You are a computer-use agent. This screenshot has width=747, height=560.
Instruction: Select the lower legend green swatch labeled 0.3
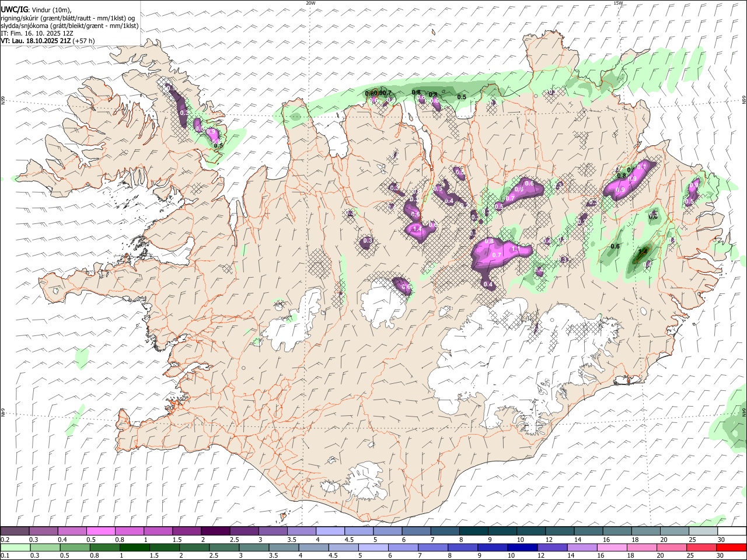pos(46,548)
